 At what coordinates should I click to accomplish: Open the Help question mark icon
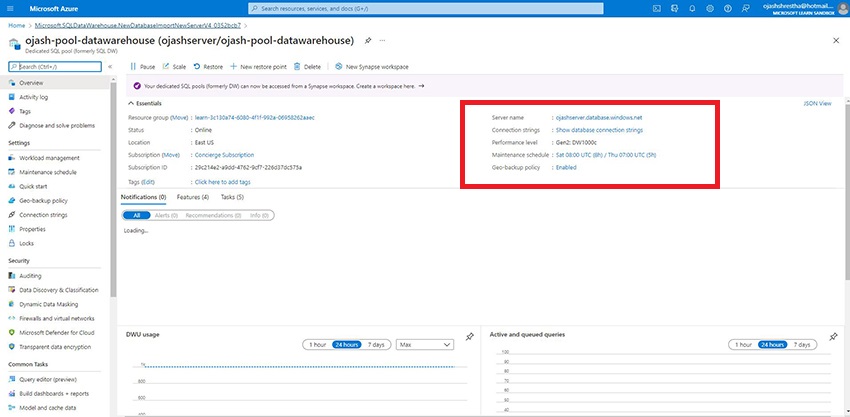(x=728, y=9)
